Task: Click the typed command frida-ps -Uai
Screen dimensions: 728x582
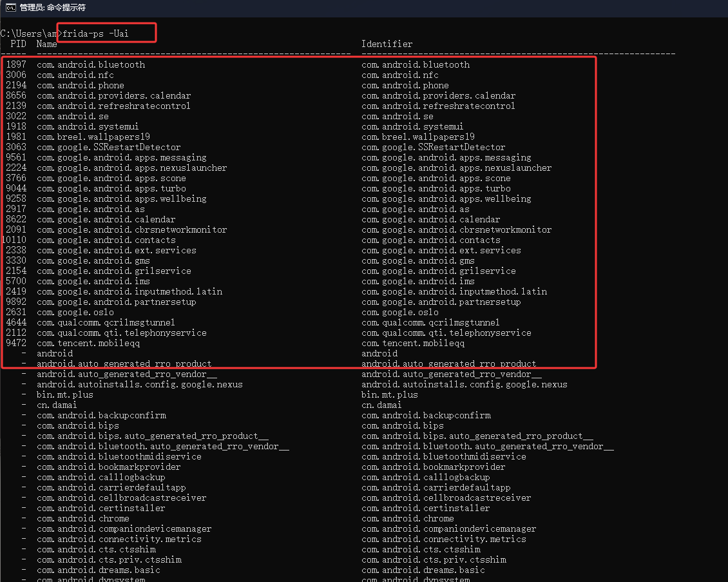Action: [95, 34]
